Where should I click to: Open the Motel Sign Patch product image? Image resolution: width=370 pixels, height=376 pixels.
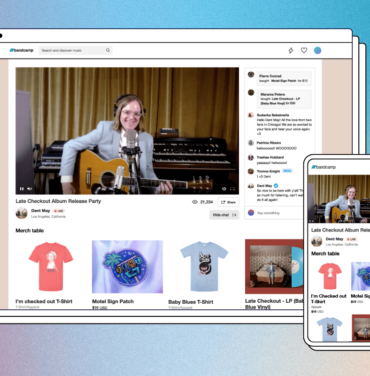tap(127, 267)
